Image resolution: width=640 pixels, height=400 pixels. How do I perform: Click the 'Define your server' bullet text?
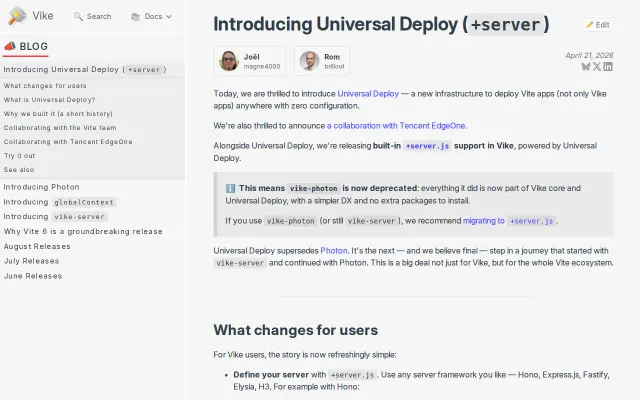(x=271, y=375)
